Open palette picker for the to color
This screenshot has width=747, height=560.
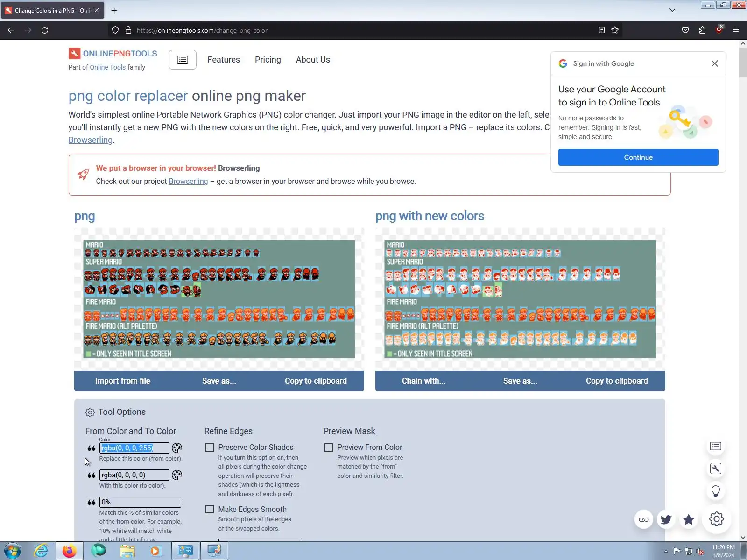click(177, 475)
